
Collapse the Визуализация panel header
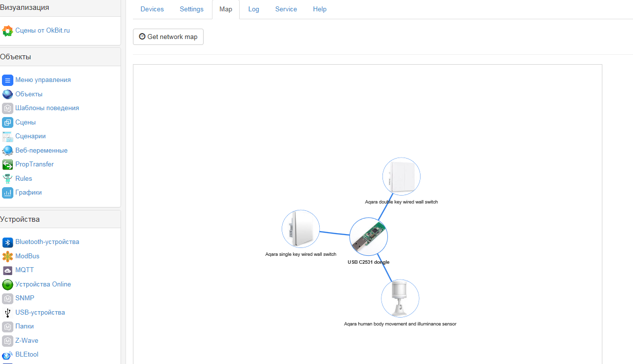coord(60,8)
